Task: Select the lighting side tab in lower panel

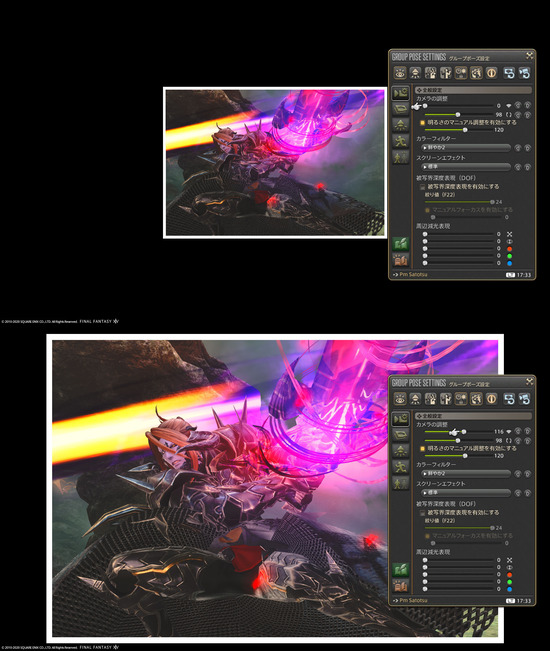Action: tap(401, 451)
